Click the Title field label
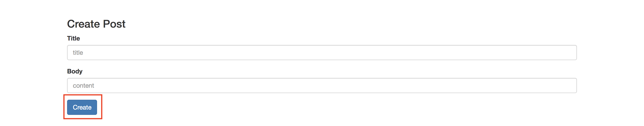Image resolution: width=644 pixels, height=126 pixels. pyautogui.click(x=74, y=38)
